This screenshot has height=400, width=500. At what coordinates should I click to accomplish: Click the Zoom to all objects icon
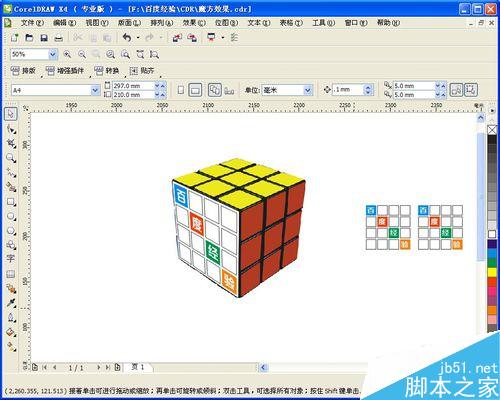tap(110, 54)
